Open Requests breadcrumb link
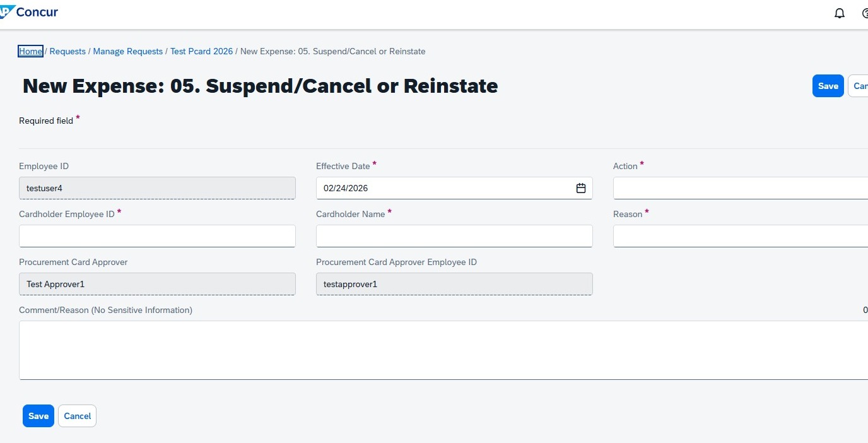 (x=67, y=51)
